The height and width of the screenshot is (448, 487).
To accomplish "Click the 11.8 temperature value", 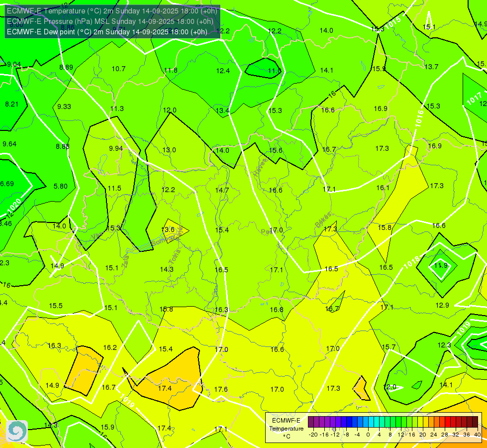I will (171, 70).
